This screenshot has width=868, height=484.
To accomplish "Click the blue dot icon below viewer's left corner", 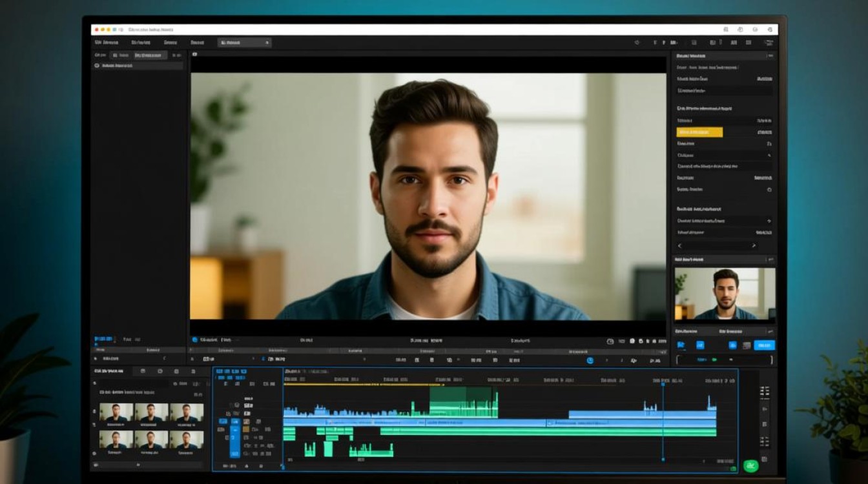I will coord(194,339).
